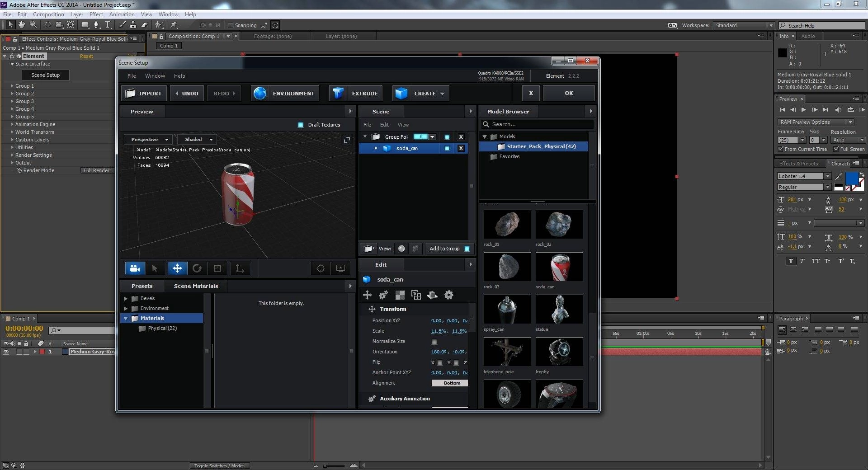Select the Zoom magnifier tool
Image resolution: width=868 pixels, height=470 pixels.
(x=33, y=25)
